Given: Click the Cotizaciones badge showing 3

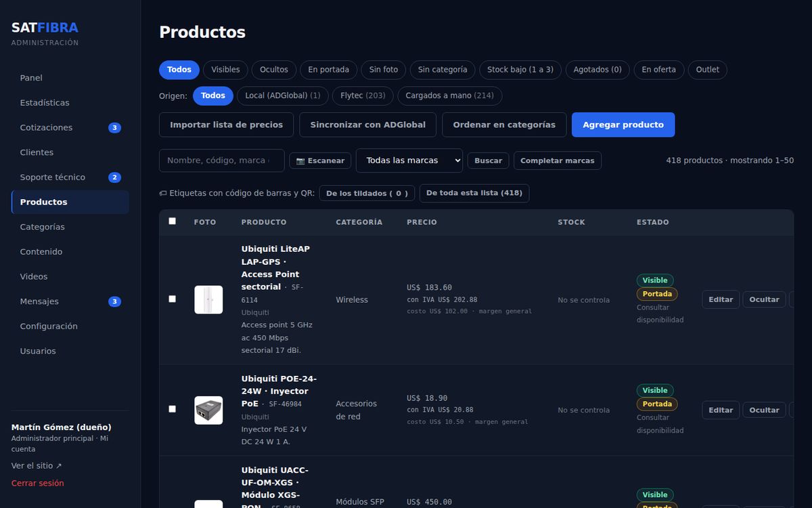Looking at the screenshot, I should tap(114, 127).
